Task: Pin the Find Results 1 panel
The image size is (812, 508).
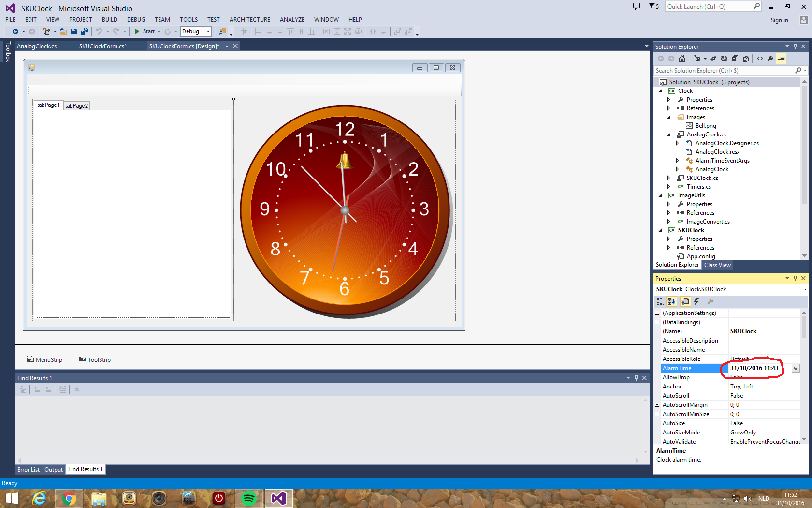Action: click(x=636, y=378)
